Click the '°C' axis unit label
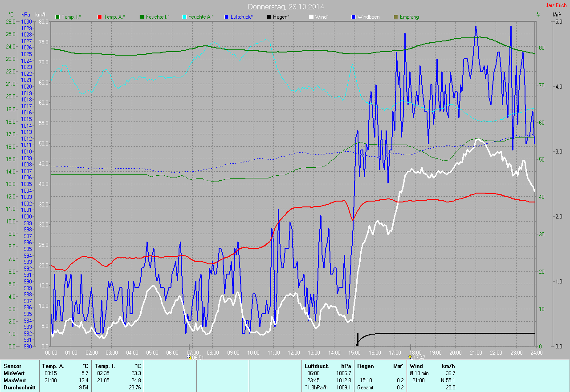 (12, 15)
